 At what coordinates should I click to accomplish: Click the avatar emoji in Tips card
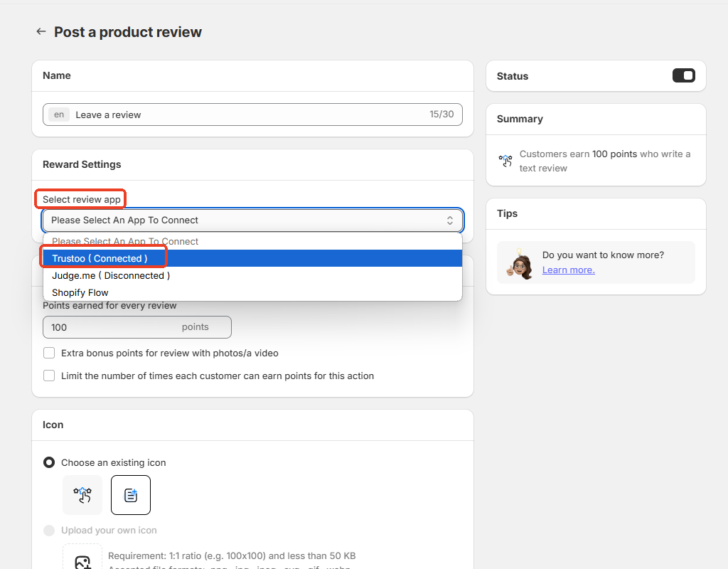(520, 264)
